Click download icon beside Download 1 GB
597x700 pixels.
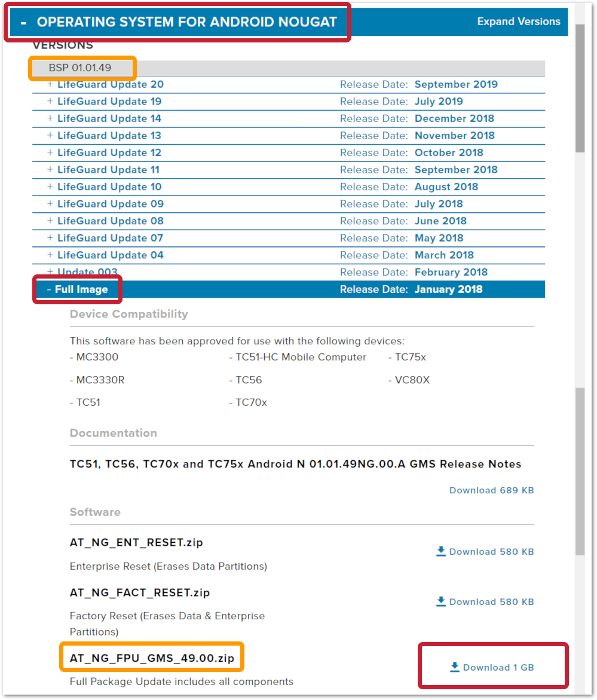pos(455,667)
